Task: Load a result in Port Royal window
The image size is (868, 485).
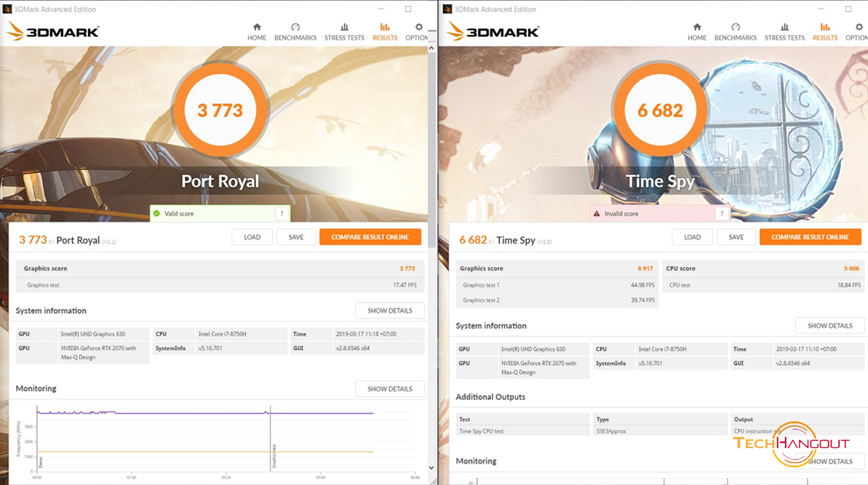Action: click(x=252, y=237)
